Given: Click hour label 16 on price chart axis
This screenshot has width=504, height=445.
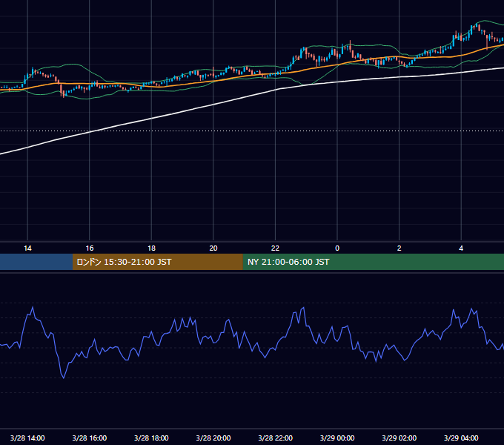Looking at the screenshot, I should (90, 248).
